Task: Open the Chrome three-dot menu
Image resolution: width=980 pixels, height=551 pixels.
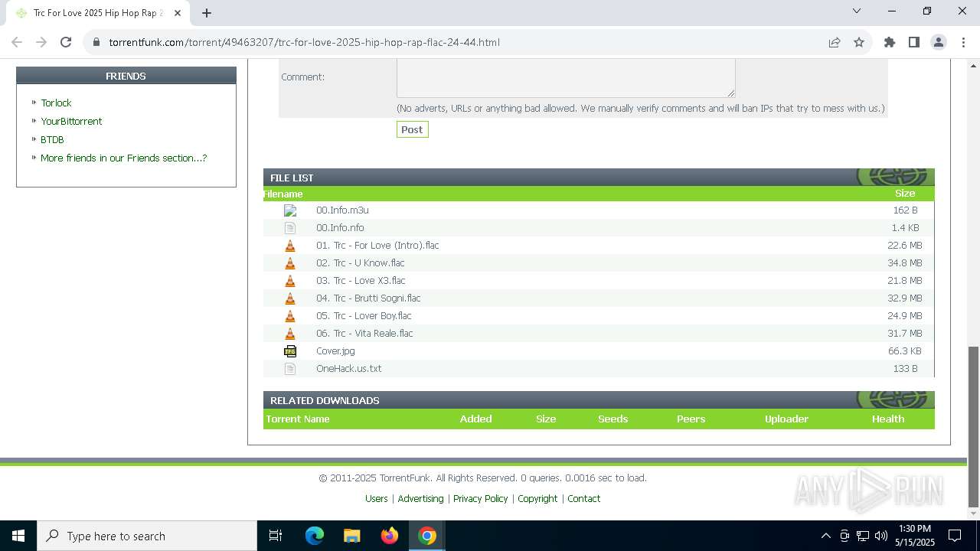Action: (x=963, y=42)
